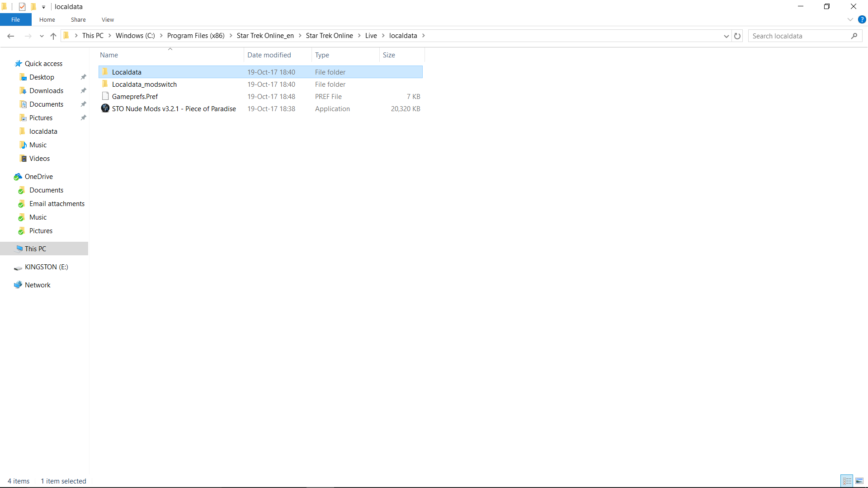The width and height of the screenshot is (868, 488).
Task: Open the Help question mark icon
Action: (x=862, y=19)
